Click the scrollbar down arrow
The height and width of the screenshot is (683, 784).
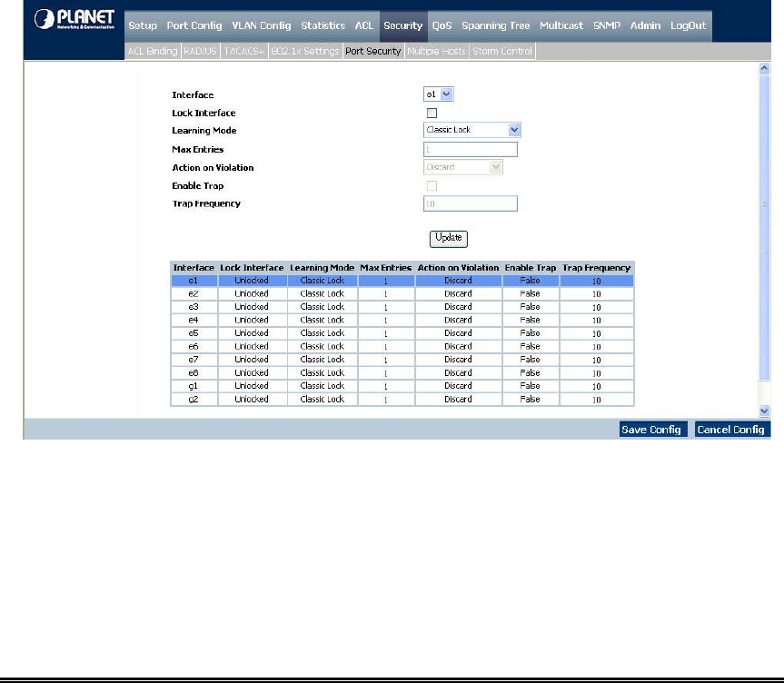(763, 411)
